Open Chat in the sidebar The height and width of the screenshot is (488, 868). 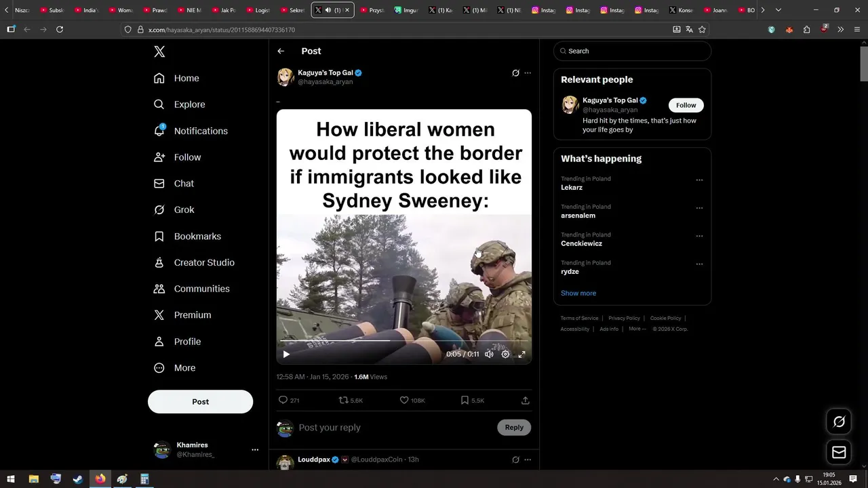pyautogui.click(x=174, y=184)
